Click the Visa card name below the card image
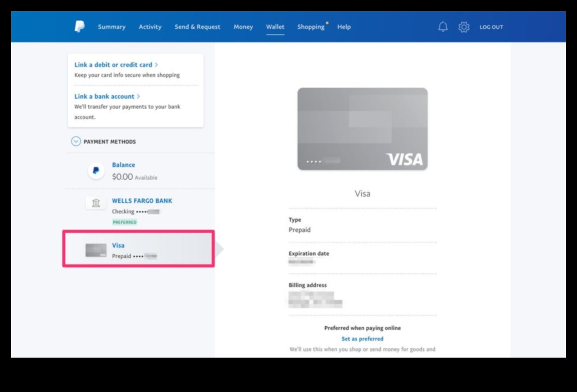This screenshot has width=577, height=392. tap(362, 194)
